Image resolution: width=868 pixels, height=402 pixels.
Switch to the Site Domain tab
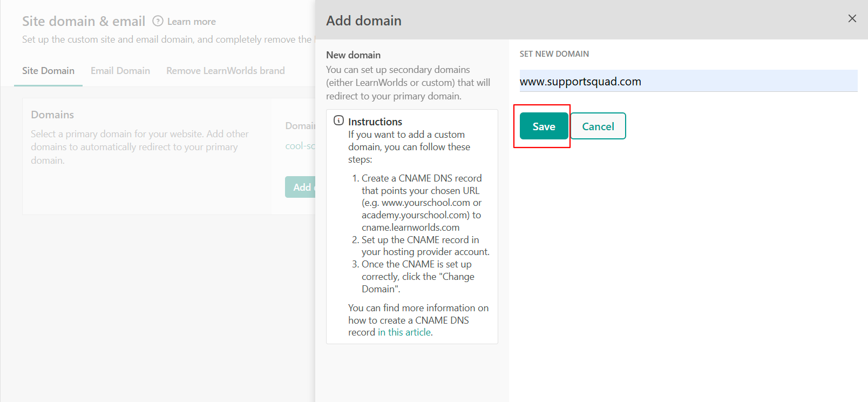click(x=48, y=71)
